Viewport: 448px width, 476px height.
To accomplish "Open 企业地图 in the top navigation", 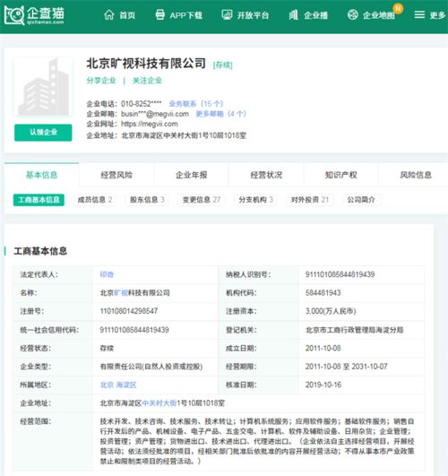I will coord(378,15).
